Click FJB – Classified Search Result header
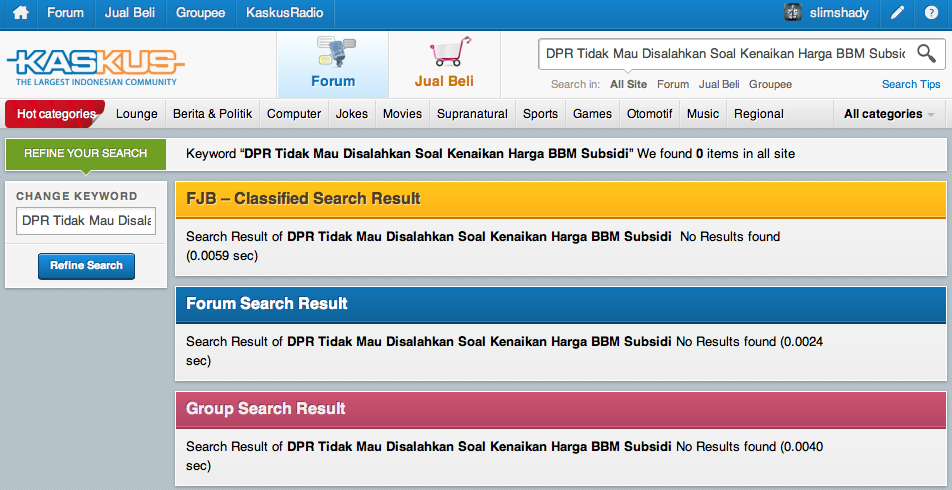 click(560, 199)
